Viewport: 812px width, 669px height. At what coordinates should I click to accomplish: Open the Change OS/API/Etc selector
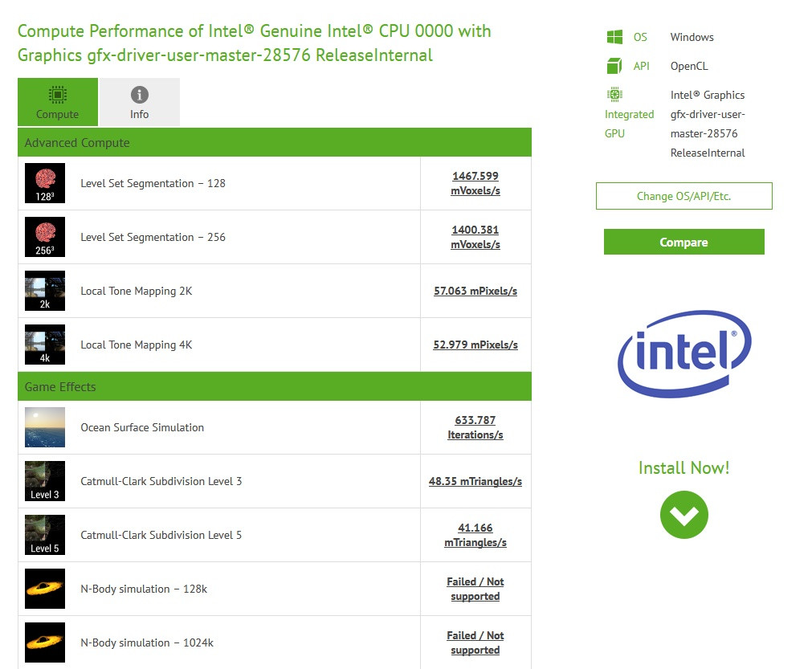pyautogui.click(x=683, y=195)
